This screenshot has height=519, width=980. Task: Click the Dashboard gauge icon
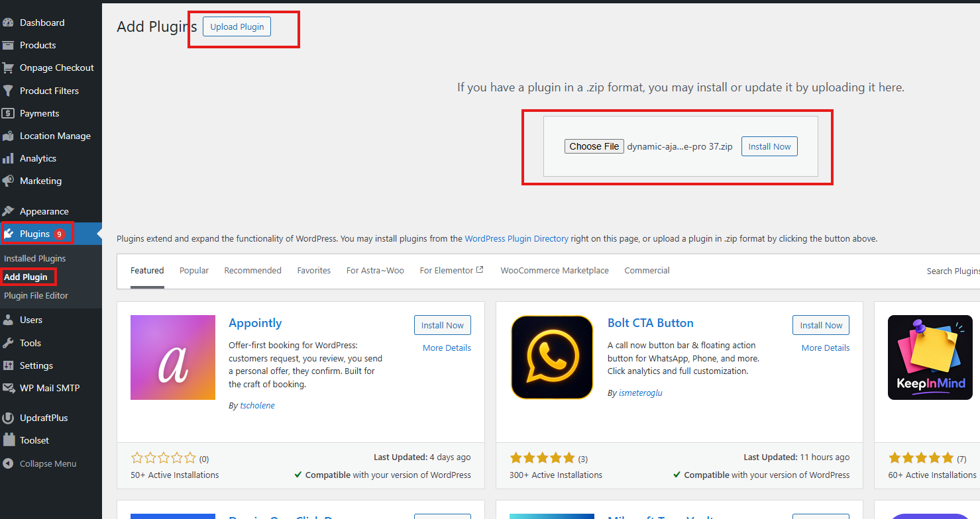8,23
